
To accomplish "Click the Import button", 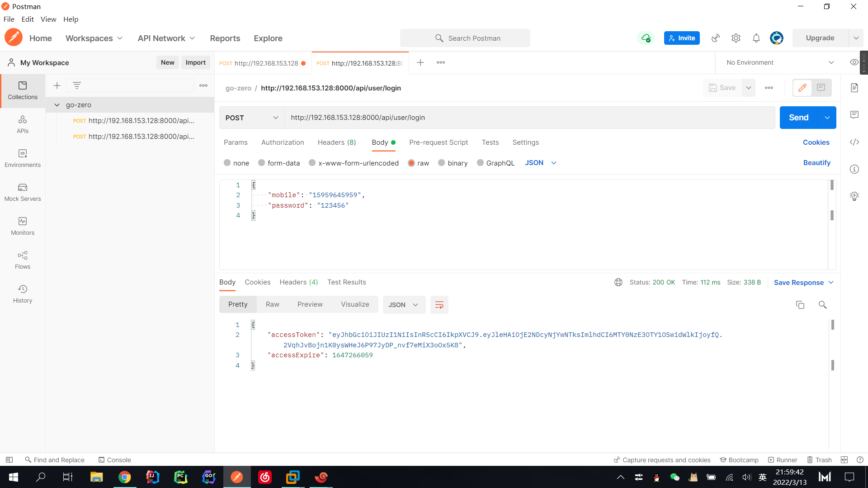I will tap(195, 62).
